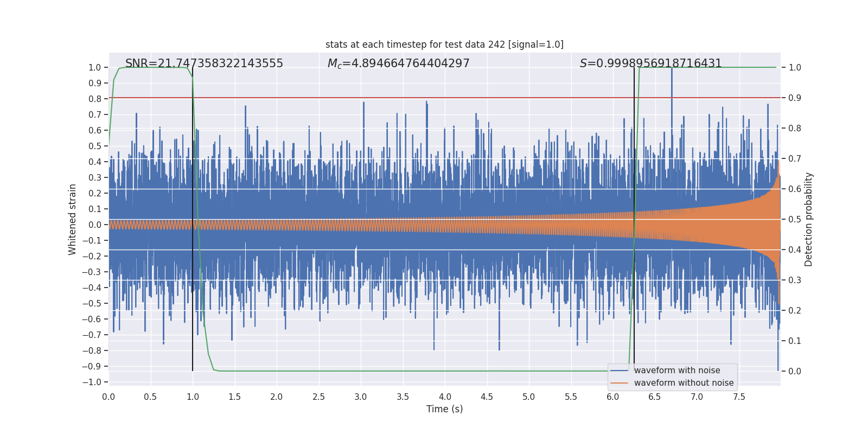Click the 'Whitened strain' y-axis label
The width and height of the screenshot is (868, 434).
coord(73,219)
